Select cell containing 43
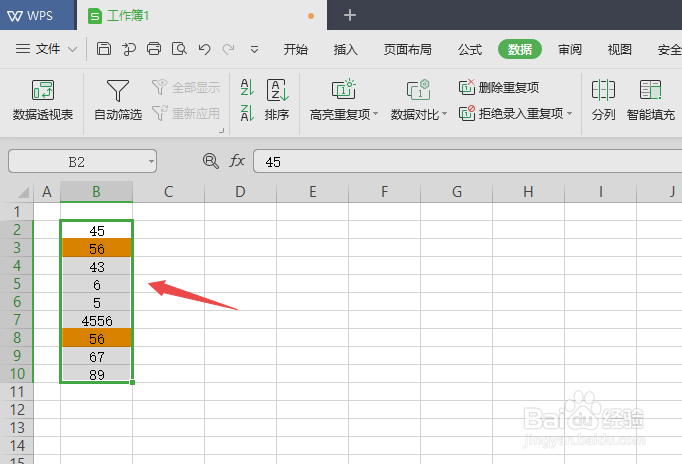 [x=97, y=266]
